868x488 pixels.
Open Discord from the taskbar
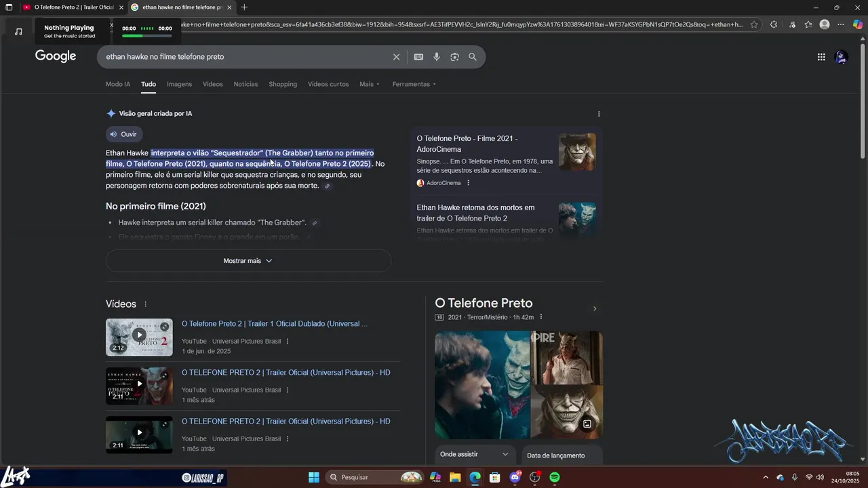pos(515,477)
